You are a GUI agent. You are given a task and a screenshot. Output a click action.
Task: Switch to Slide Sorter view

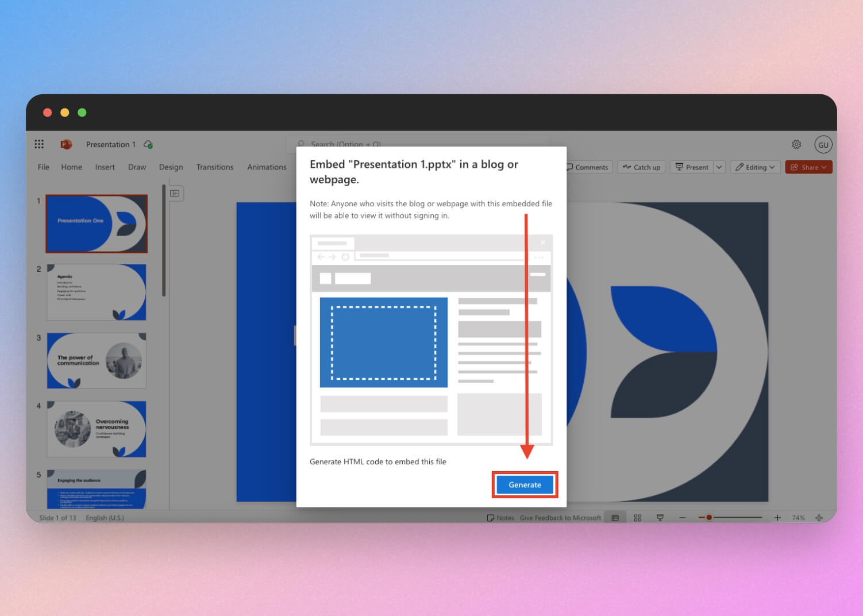638,517
